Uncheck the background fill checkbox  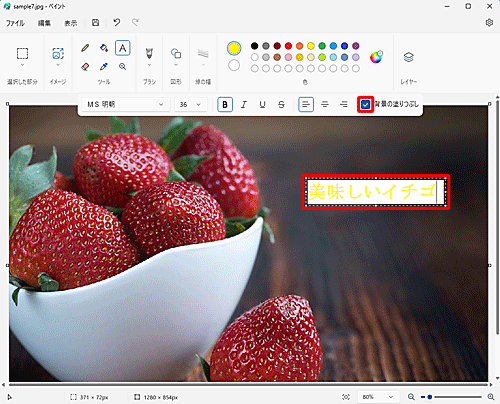tap(365, 105)
